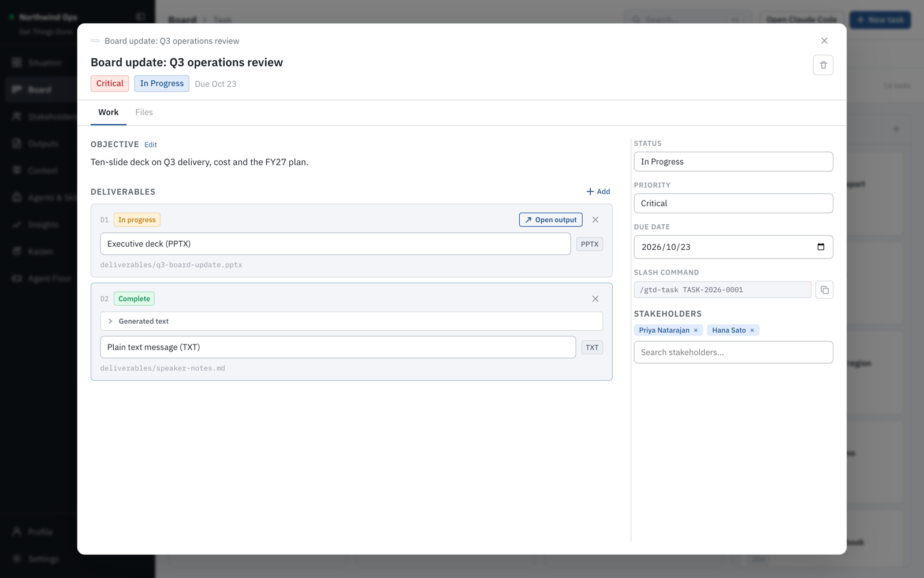
Task: Expand the Generated text section
Action: (x=352, y=321)
